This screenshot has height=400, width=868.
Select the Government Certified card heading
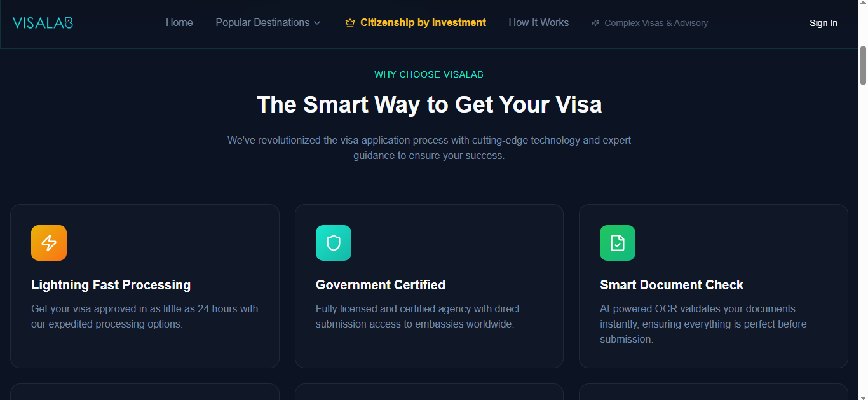point(381,285)
